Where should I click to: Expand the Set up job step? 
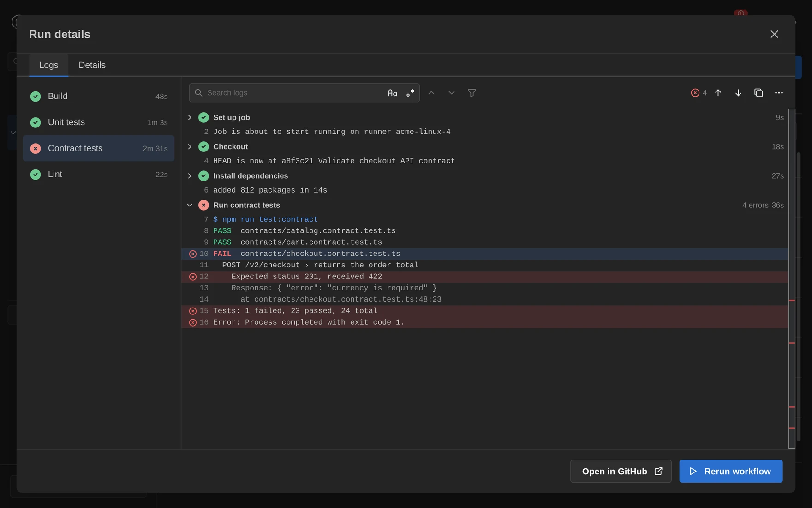[190, 117]
